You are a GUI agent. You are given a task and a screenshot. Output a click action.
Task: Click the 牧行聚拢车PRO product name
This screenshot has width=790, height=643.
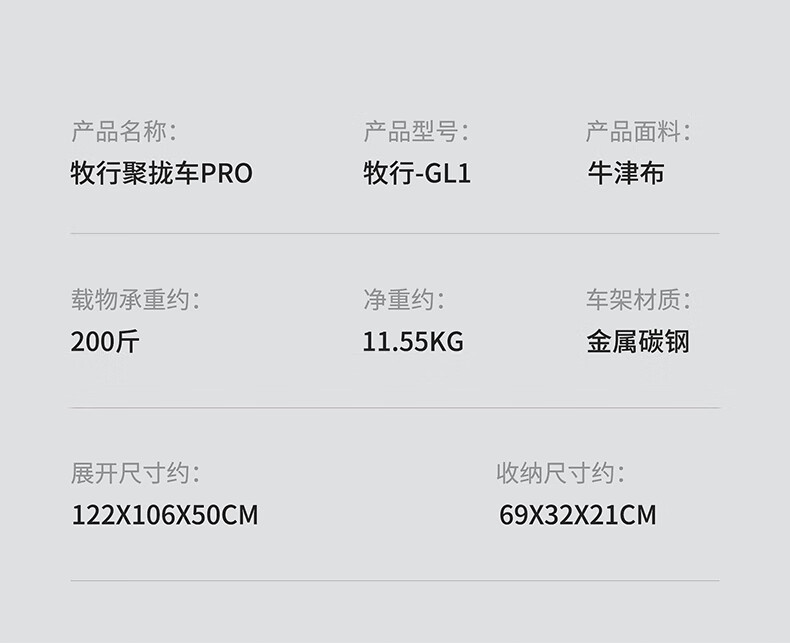point(161,174)
